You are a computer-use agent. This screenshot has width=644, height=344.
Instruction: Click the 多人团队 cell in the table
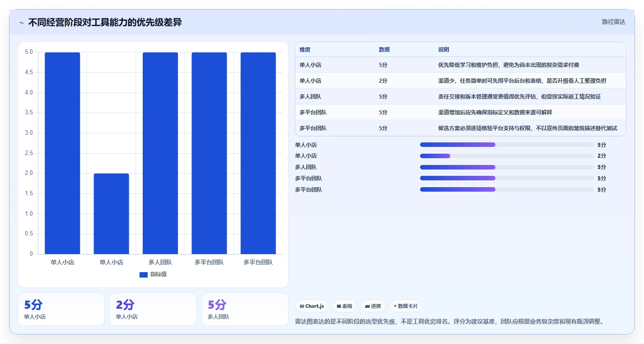[310, 97]
